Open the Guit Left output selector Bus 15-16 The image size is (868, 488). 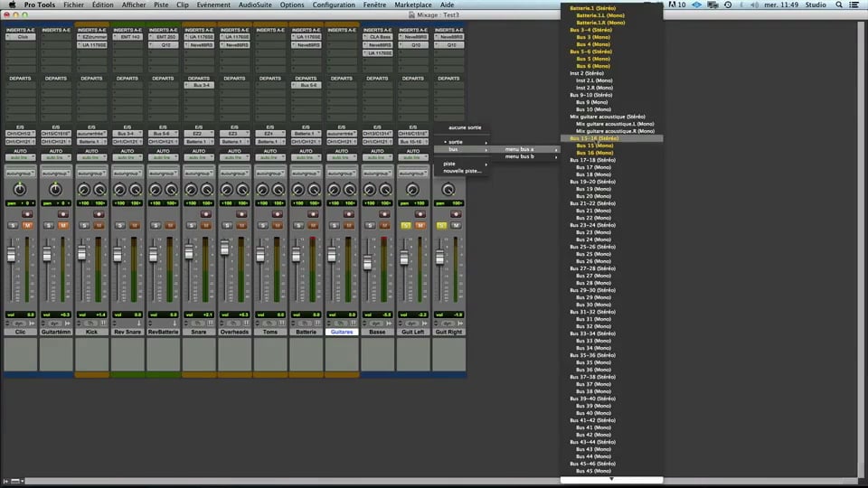click(x=413, y=142)
